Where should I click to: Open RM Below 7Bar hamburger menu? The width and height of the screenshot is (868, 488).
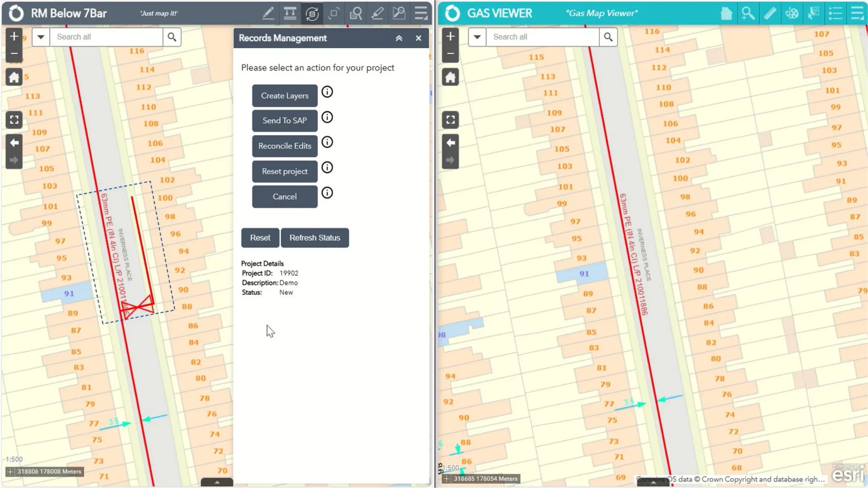[421, 14]
